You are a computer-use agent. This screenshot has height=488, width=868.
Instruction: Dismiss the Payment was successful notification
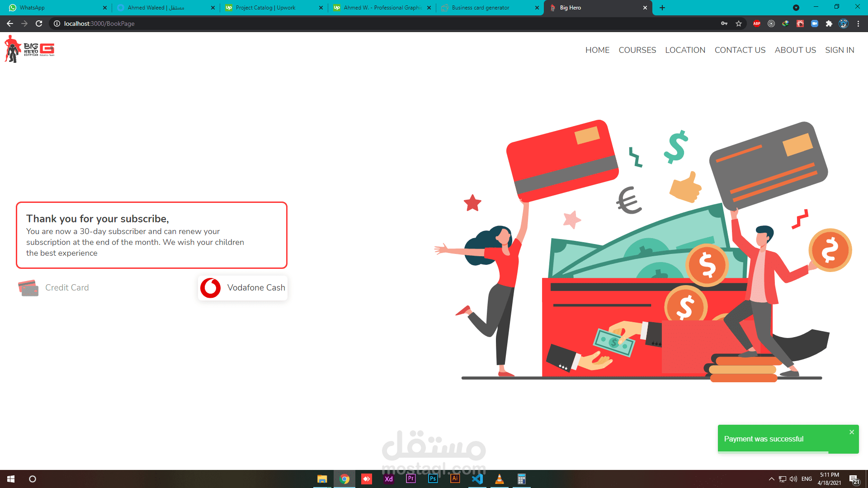click(x=852, y=432)
